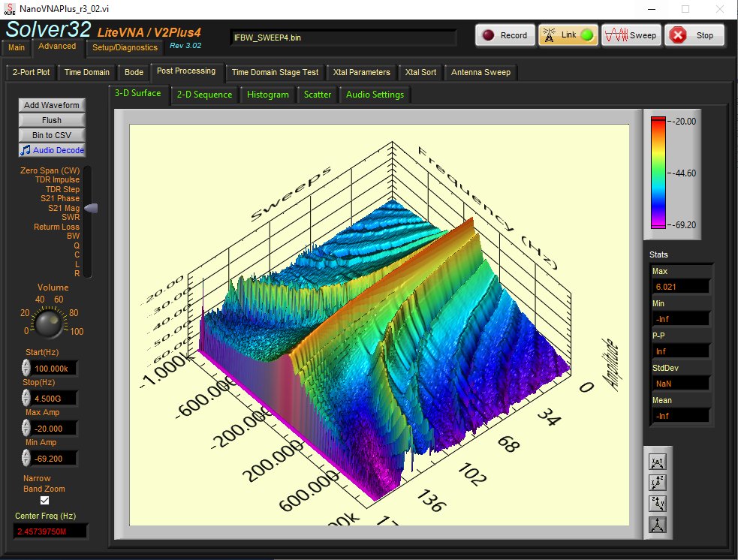
Task: Open the Time Domain Stage Test tab
Action: tap(275, 72)
